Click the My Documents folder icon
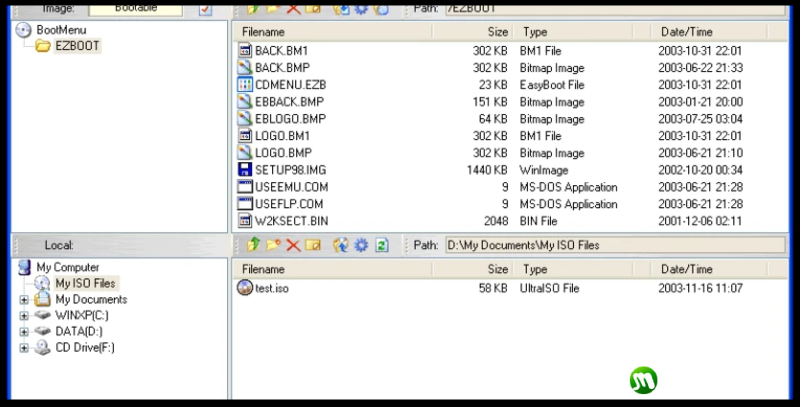Screen dimensions: 800x407 pyautogui.click(x=43, y=299)
